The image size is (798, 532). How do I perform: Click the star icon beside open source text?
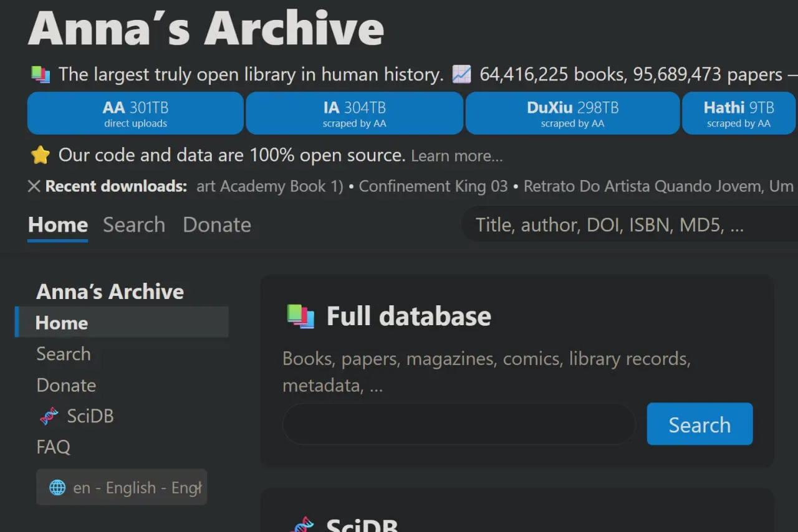41,155
